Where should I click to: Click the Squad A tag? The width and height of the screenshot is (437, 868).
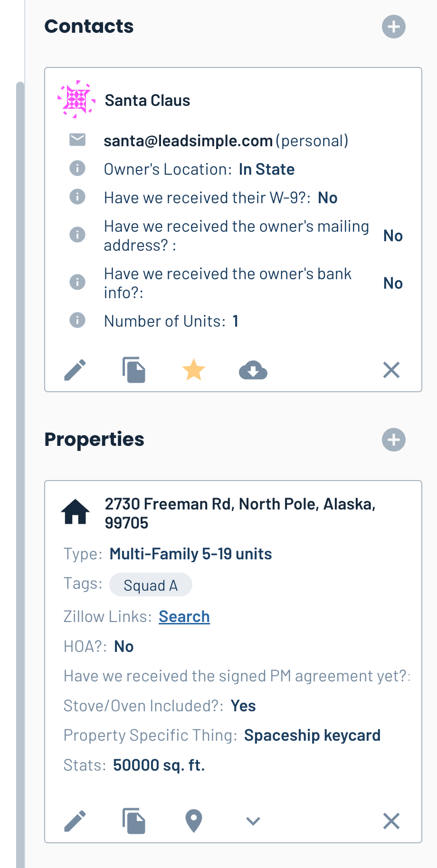tap(151, 585)
